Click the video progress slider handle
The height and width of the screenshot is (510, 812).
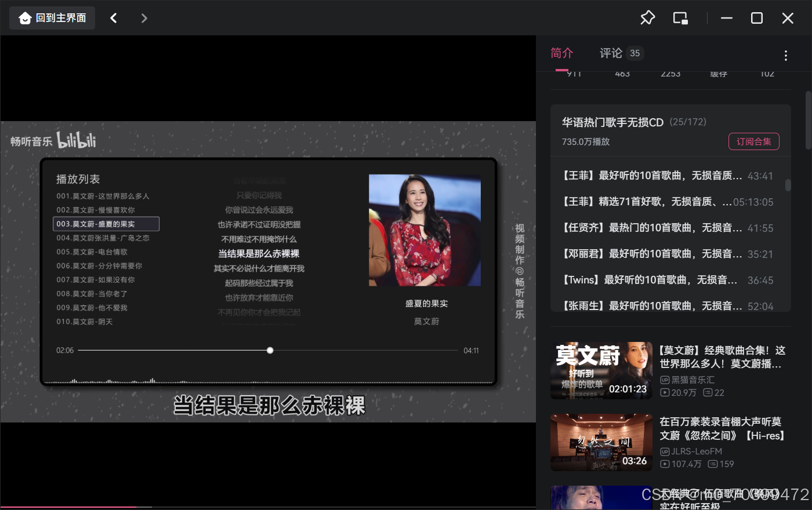270,350
